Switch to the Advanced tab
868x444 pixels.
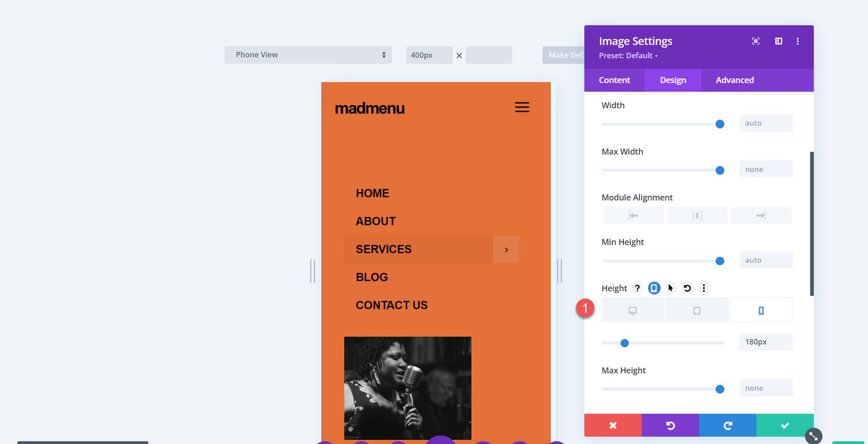(734, 80)
